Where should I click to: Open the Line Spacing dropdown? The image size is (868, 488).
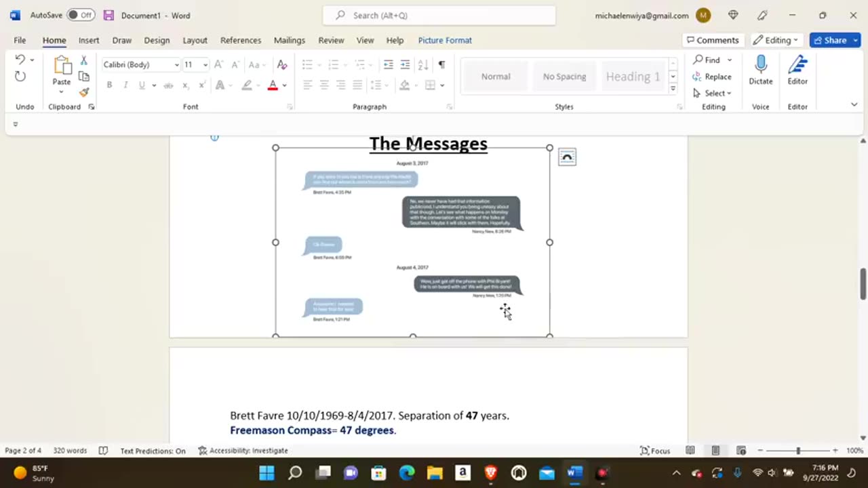(378, 85)
